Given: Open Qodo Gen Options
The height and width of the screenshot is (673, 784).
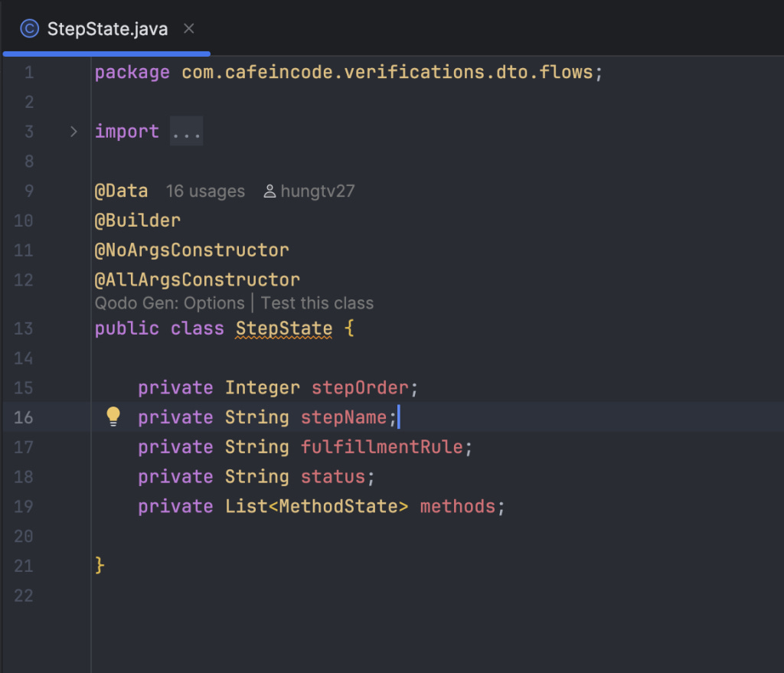Looking at the screenshot, I should pos(169,303).
